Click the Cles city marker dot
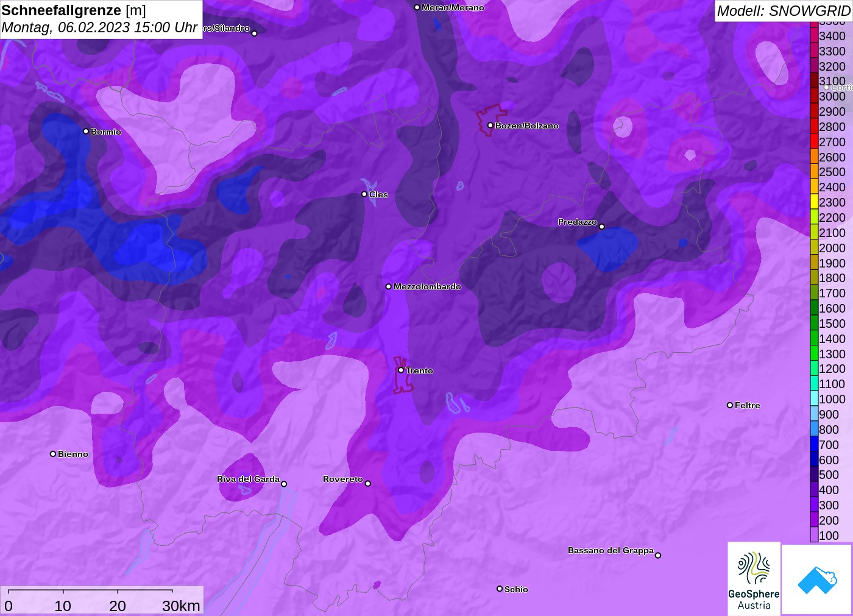Viewport: 853px width, 616px height. point(364,194)
